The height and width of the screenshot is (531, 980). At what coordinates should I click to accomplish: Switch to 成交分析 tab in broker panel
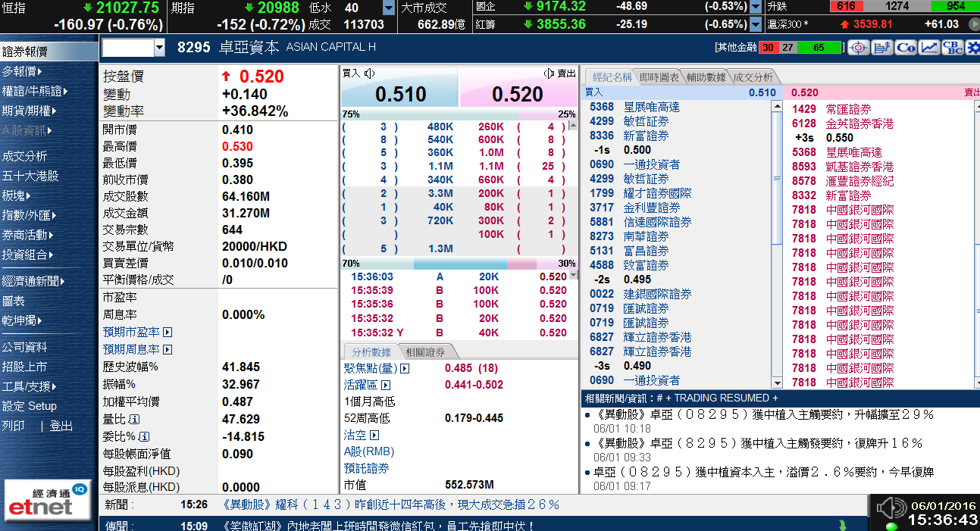click(x=753, y=77)
